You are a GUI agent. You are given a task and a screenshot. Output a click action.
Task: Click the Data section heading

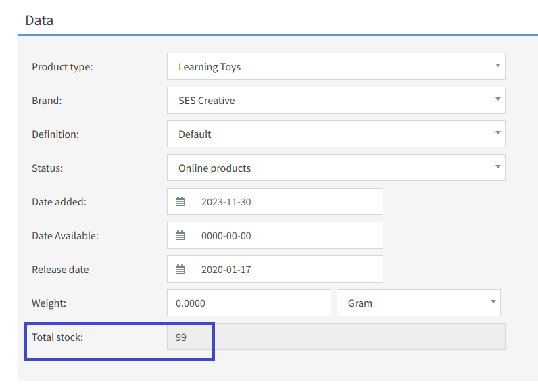click(x=39, y=20)
